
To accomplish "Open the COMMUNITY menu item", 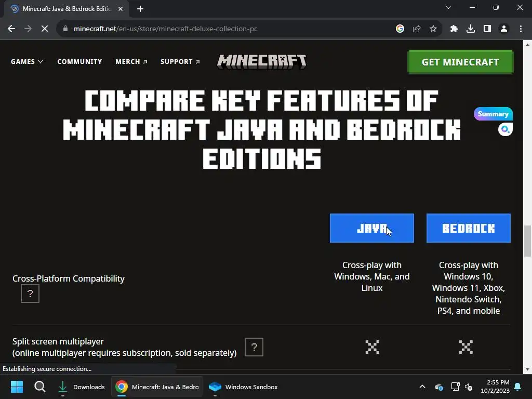I will click(x=79, y=61).
